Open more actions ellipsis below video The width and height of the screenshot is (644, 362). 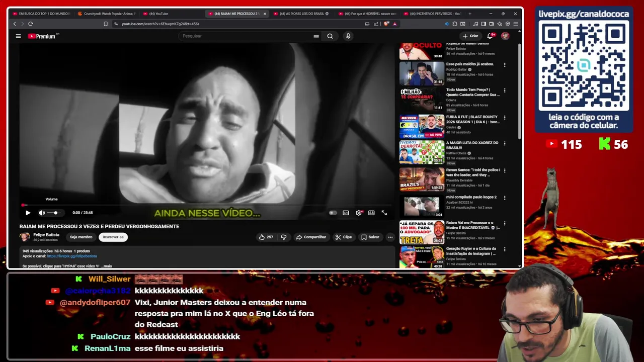pyautogui.click(x=390, y=237)
